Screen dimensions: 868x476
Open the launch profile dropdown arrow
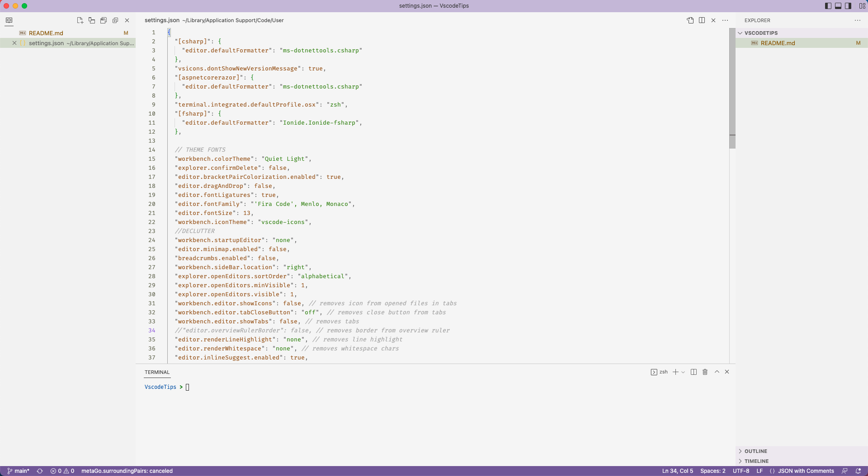click(683, 372)
